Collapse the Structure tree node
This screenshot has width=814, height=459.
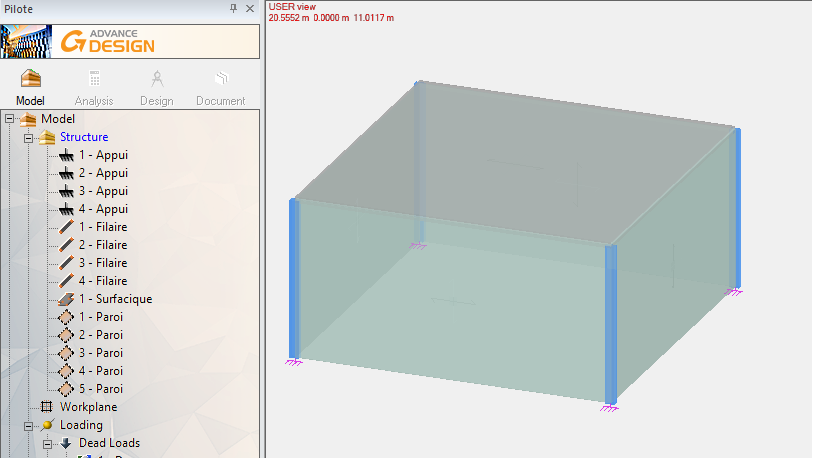pos(29,137)
